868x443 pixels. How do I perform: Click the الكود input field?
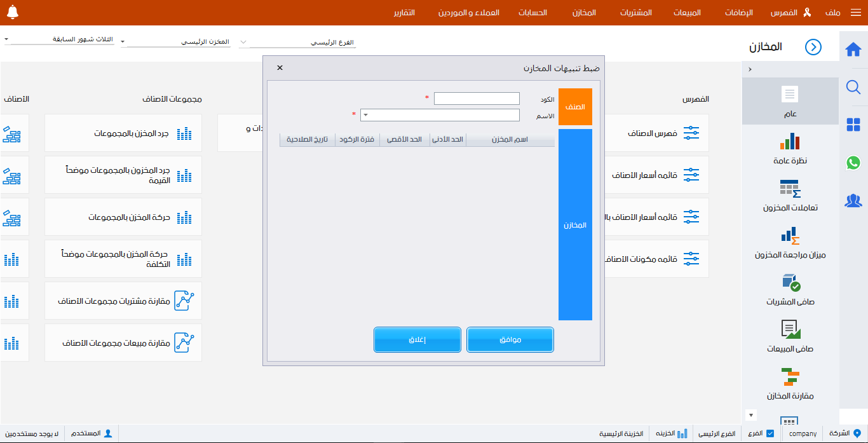pyautogui.click(x=477, y=99)
